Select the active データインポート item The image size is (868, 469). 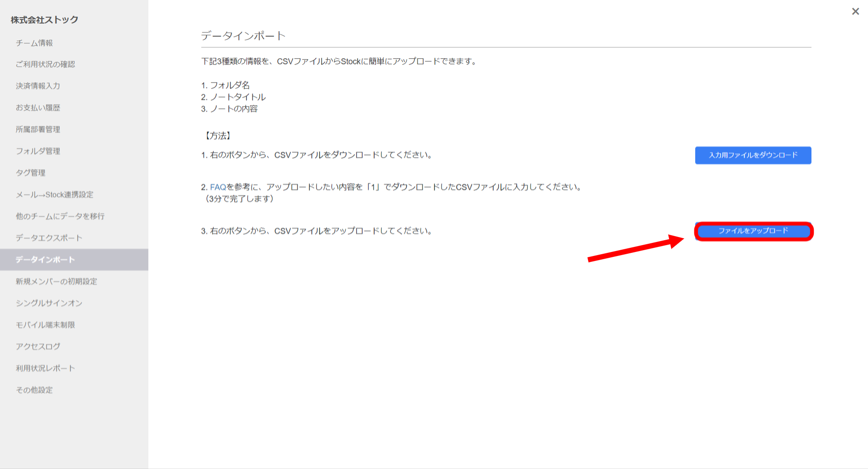[45, 259]
